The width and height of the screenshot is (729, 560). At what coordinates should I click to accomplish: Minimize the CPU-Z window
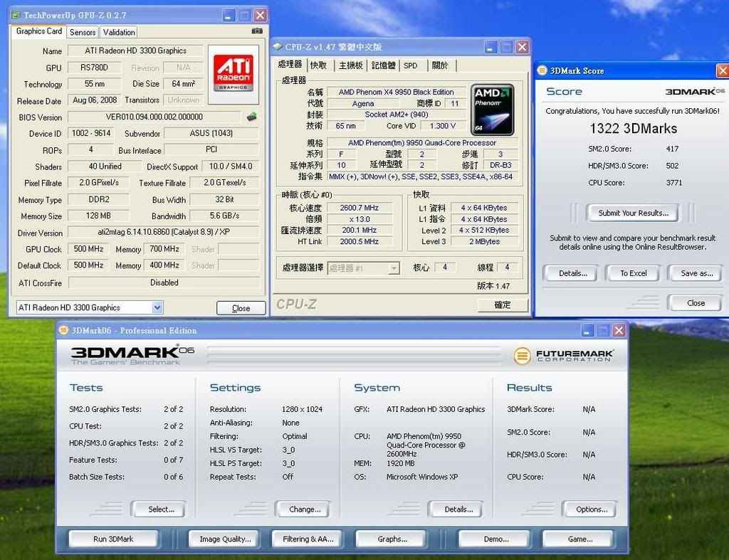point(491,47)
